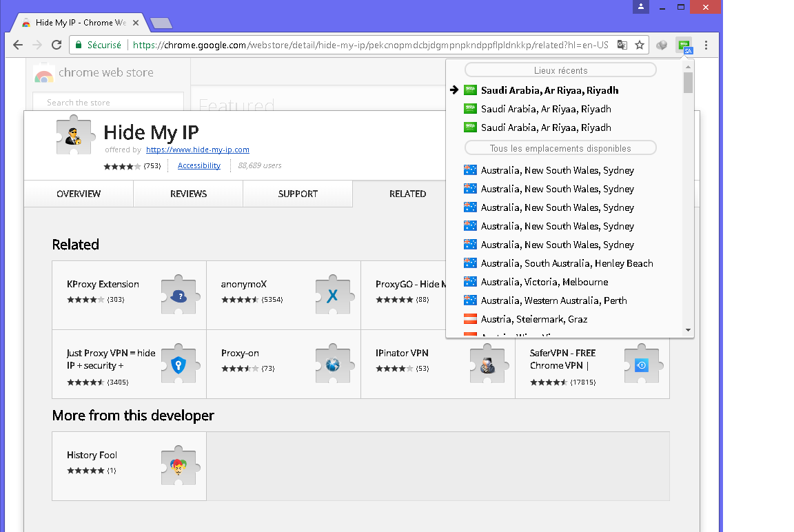Click the location list scrollbar thumb
Image resolution: width=794 pixels, height=532 pixels.
[688, 83]
